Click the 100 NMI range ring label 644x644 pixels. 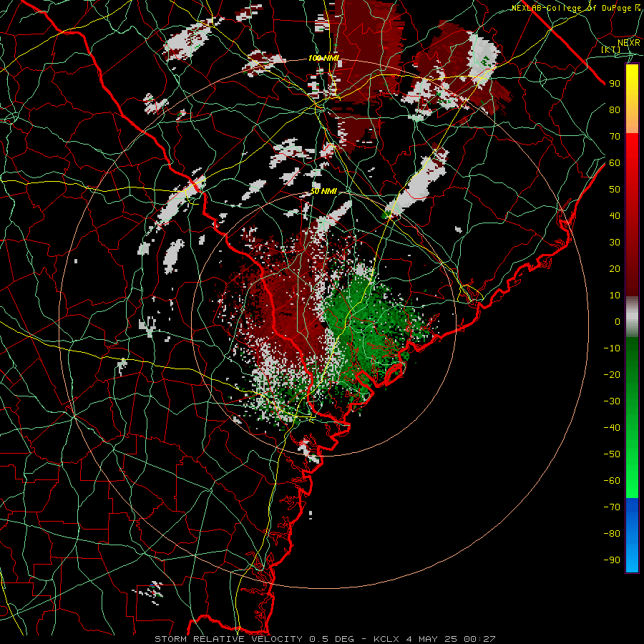pyautogui.click(x=323, y=59)
